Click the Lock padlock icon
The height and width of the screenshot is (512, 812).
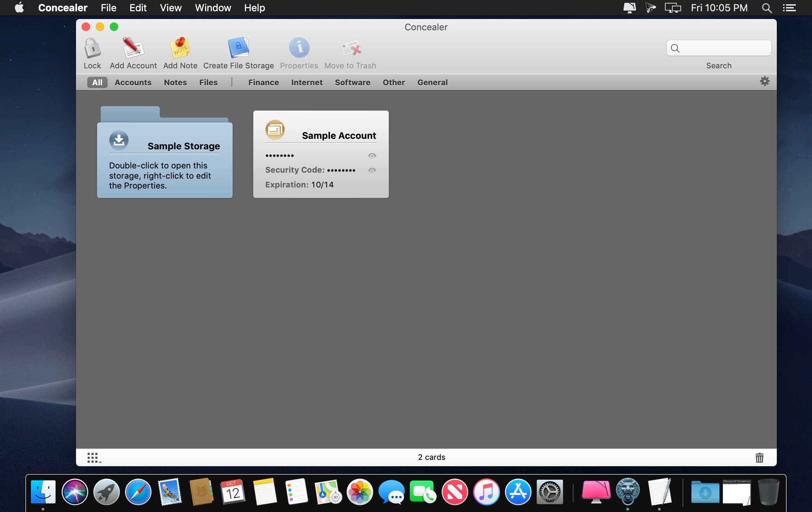[x=92, y=48]
